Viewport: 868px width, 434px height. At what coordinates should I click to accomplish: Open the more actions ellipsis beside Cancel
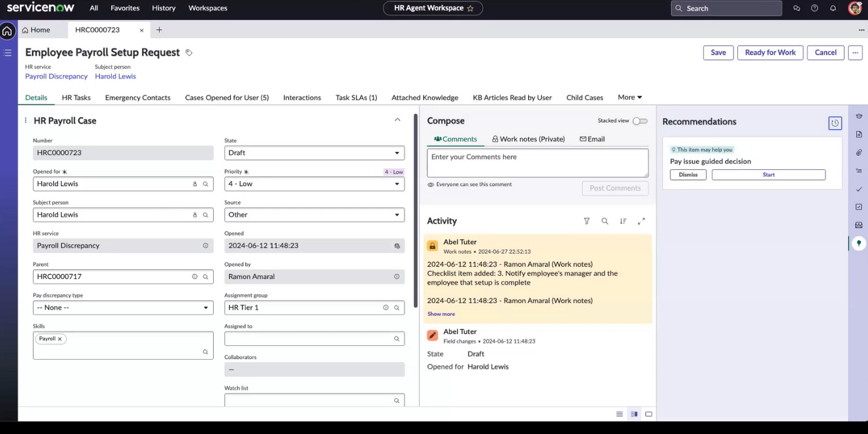[x=856, y=53]
